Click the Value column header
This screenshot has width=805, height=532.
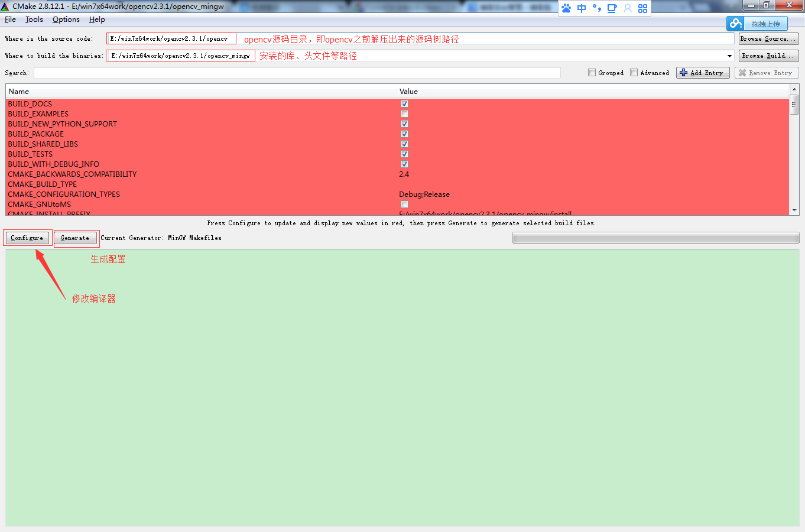(x=593, y=92)
